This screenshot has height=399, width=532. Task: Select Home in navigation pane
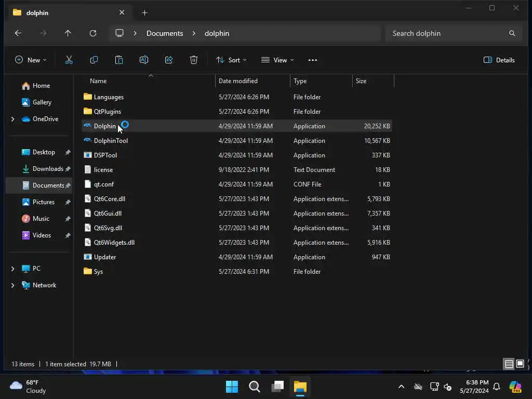(x=41, y=86)
